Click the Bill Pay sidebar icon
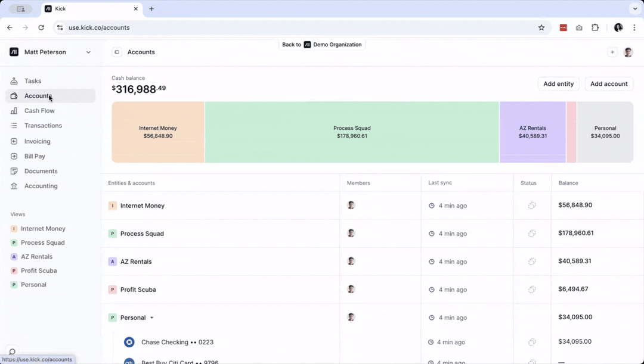 click(14, 157)
